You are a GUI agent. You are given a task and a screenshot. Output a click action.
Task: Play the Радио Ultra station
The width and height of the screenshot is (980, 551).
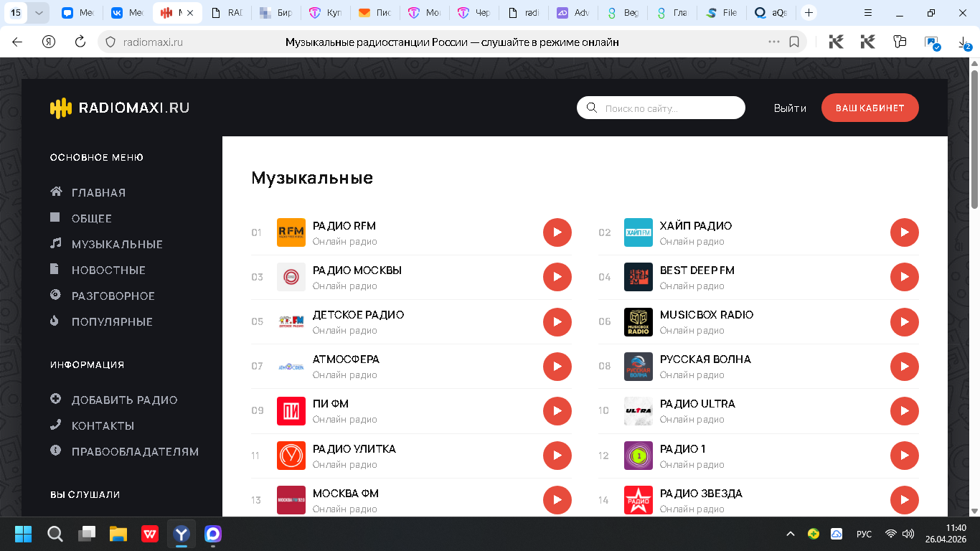click(905, 410)
